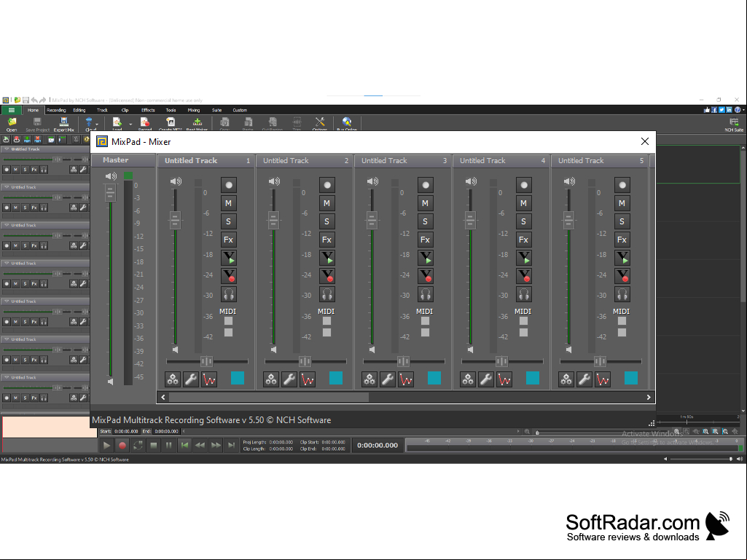Close the MixPad Mixer window
Viewport: 747px width, 560px height.
coord(644,141)
